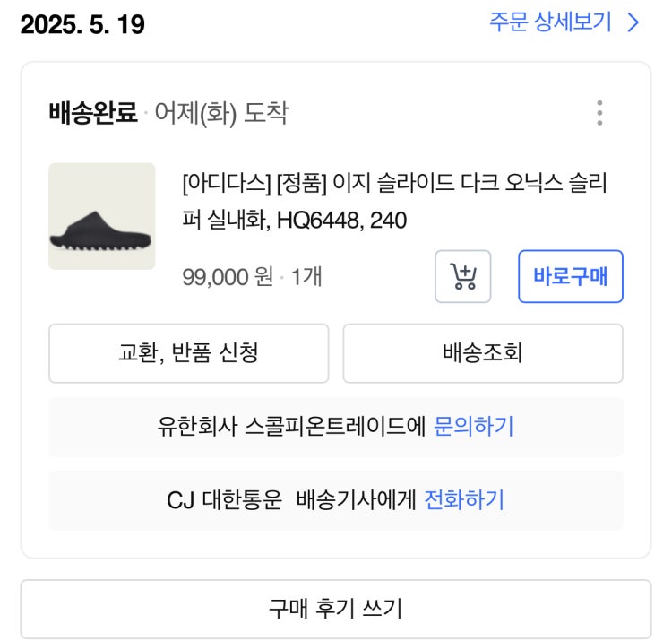Click the 바로구매 buy now button

[571, 276]
